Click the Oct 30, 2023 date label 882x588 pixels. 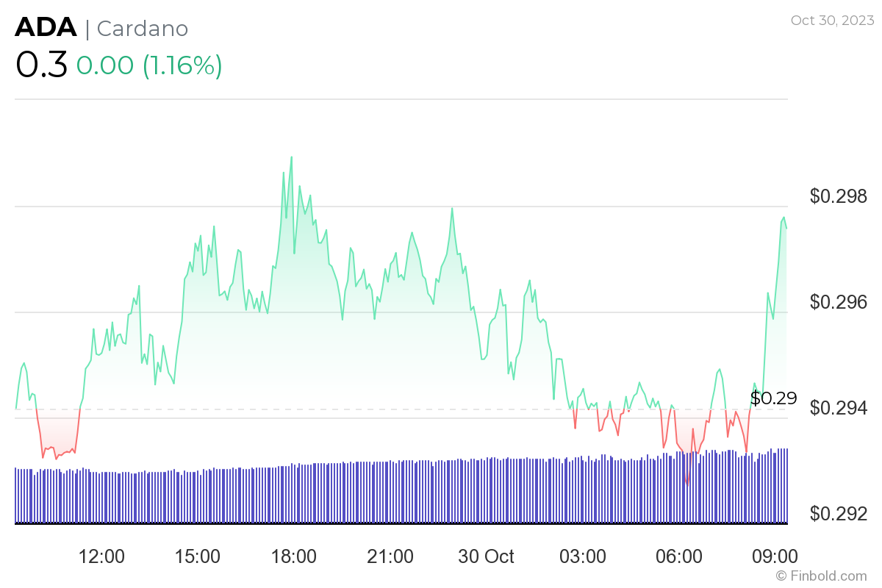tap(832, 21)
